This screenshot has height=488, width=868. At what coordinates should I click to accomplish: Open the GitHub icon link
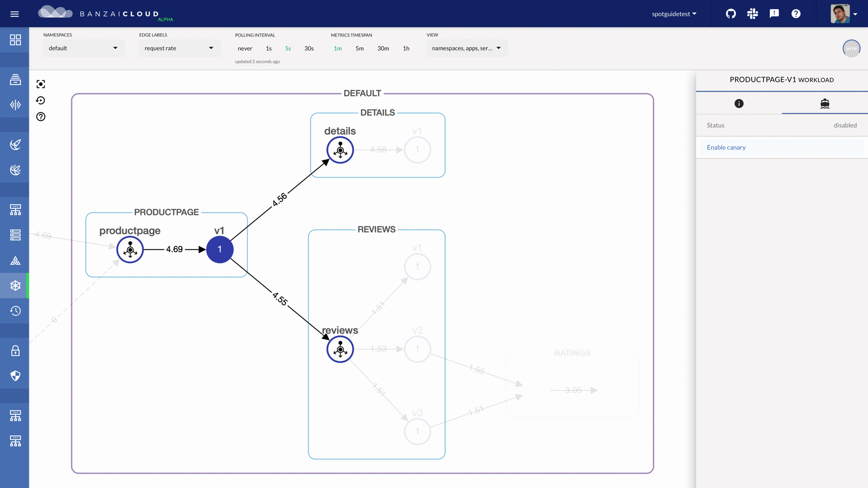pos(731,14)
